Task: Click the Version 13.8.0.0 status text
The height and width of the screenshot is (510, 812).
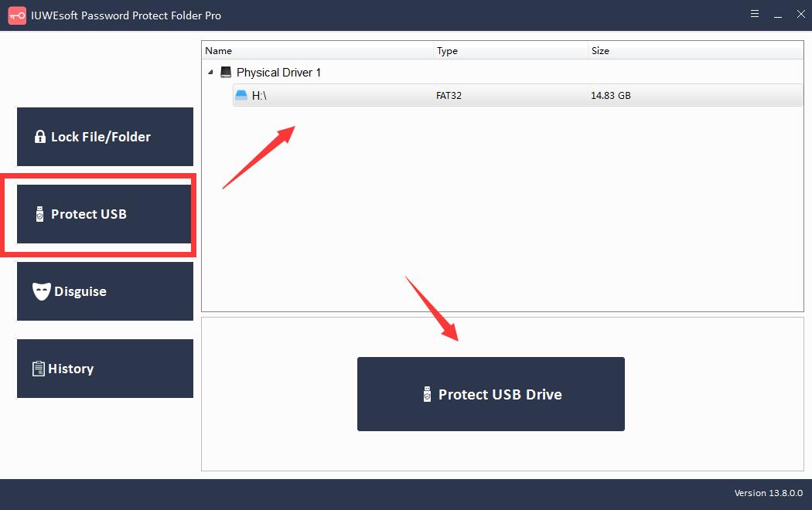Action: 769,493
